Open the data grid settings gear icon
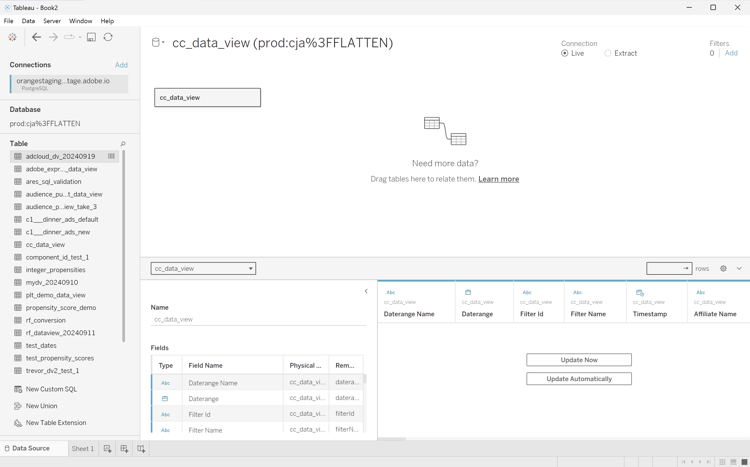 pos(723,268)
